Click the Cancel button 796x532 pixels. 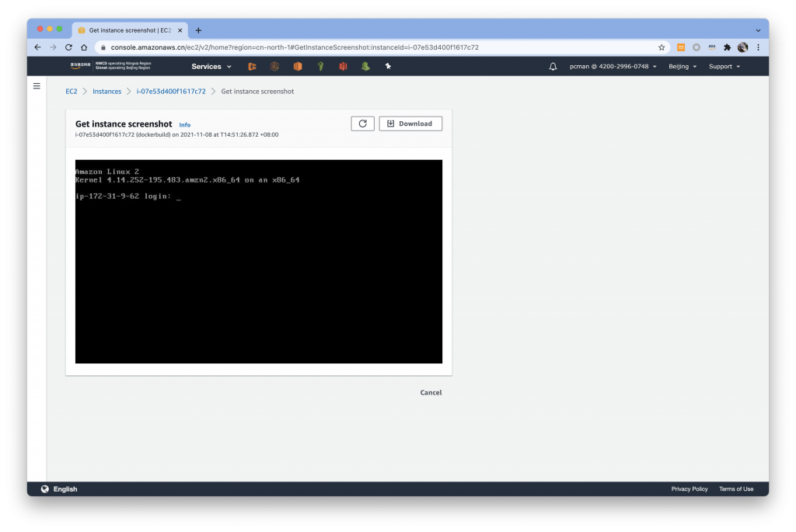pos(431,393)
